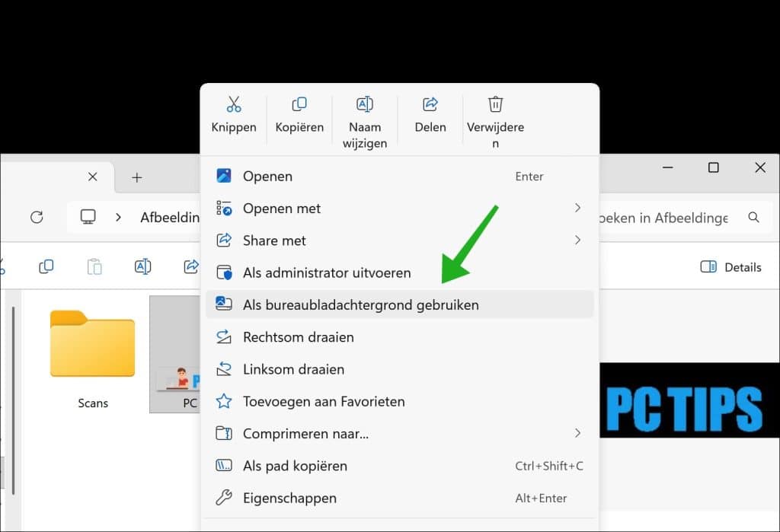Choose Rechtsom draaien from the menu
The width and height of the screenshot is (780, 532).
[297, 336]
